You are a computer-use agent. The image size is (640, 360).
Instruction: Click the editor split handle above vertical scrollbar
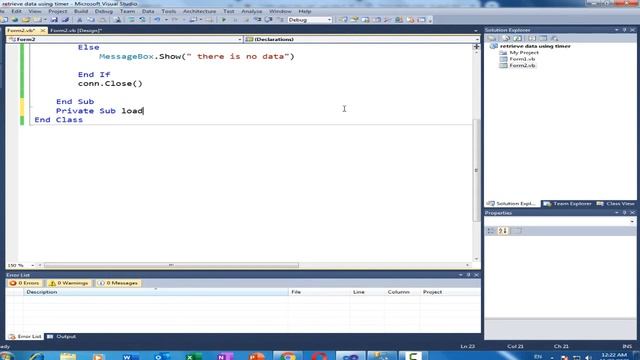(x=476, y=47)
